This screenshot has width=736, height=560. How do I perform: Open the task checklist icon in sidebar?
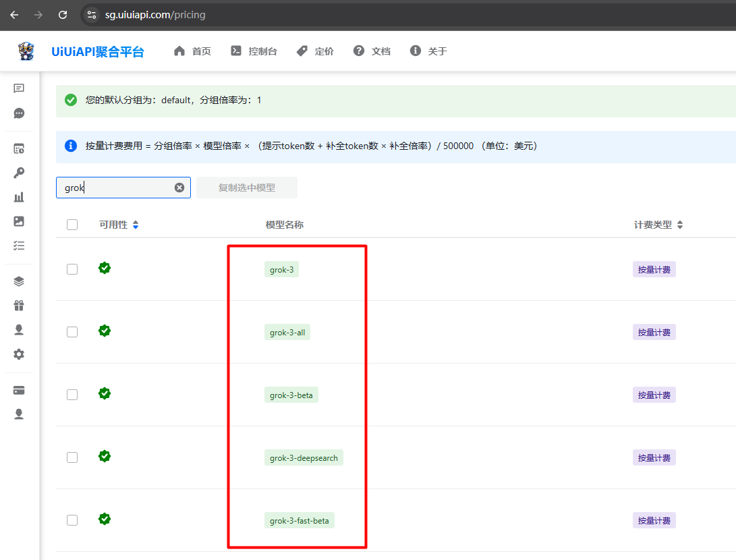pyautogui.click(x=20, y=246)
